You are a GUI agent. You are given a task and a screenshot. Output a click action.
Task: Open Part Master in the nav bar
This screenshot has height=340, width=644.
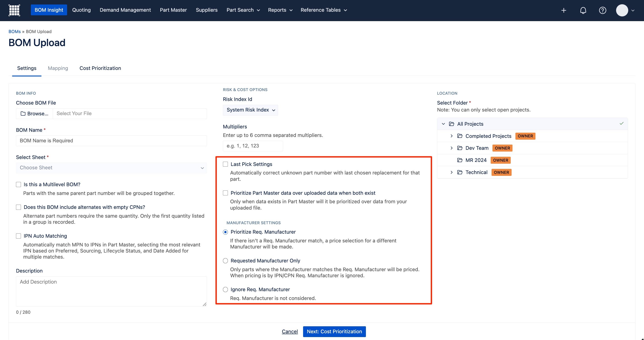coord(173,10)
